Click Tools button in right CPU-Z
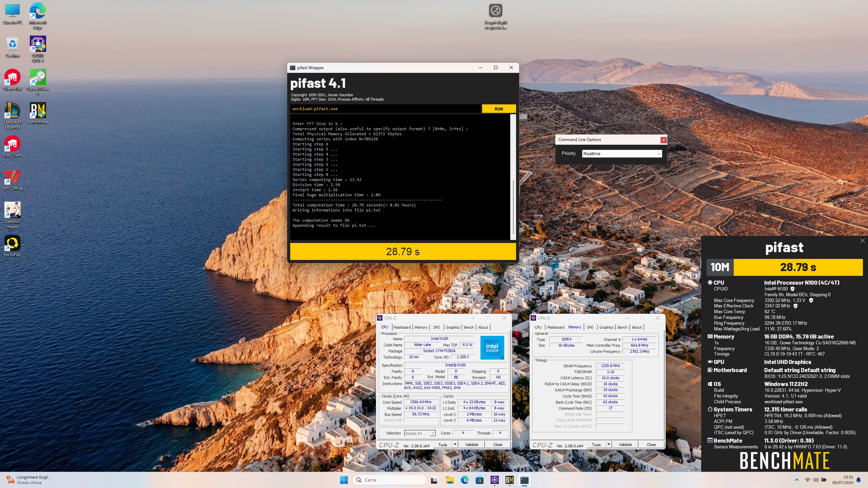The image size is (868, 488). click(x=596, y=445)
